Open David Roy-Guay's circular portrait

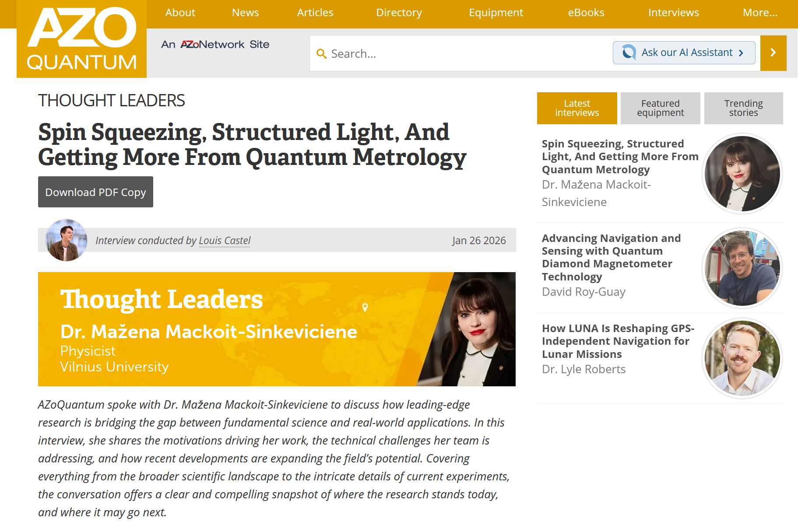pos(742,268)
